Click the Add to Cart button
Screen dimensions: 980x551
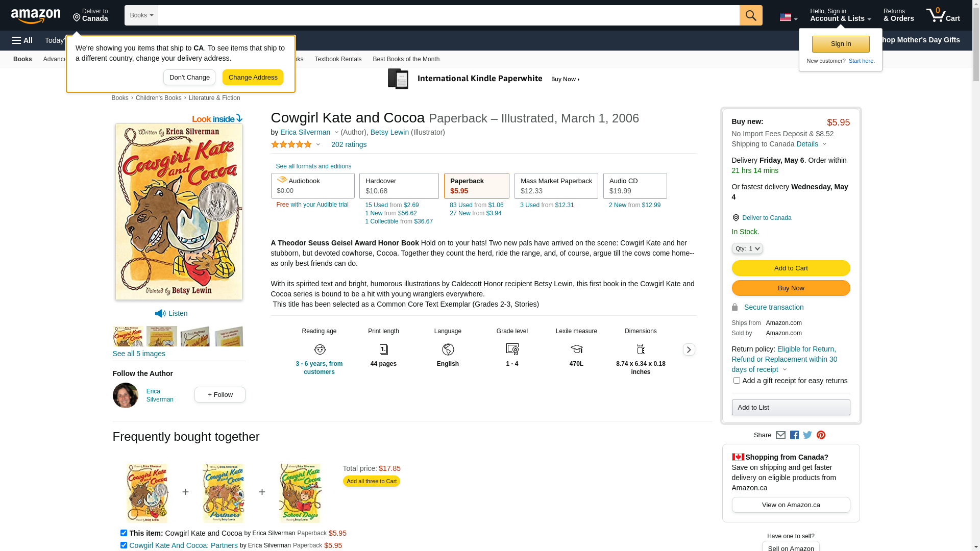(x=791, y=268)
